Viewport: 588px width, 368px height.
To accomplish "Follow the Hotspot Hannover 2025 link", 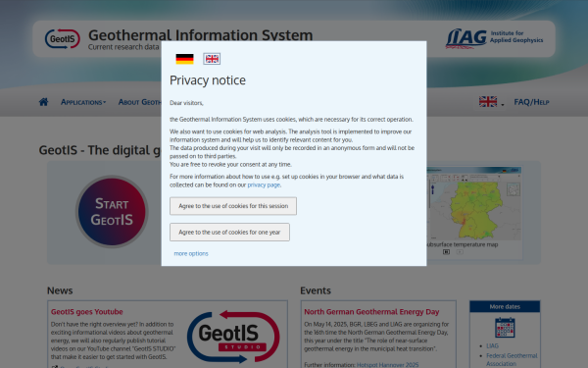I will [387, 365].
